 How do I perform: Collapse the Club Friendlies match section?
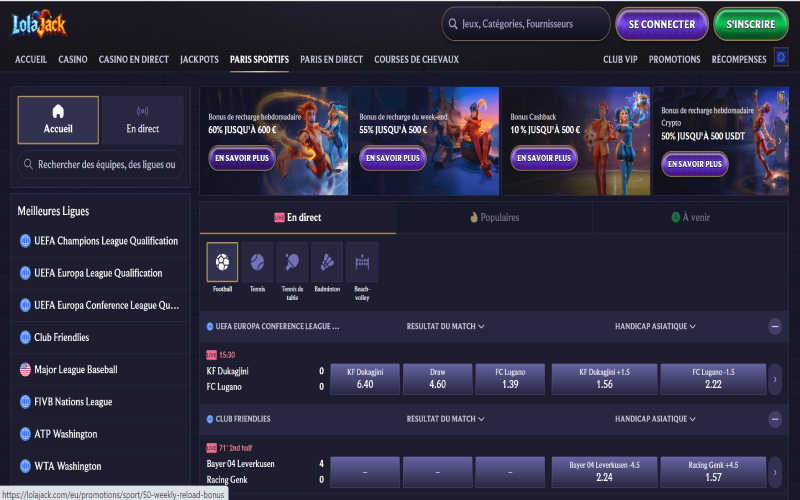point(774,419)
